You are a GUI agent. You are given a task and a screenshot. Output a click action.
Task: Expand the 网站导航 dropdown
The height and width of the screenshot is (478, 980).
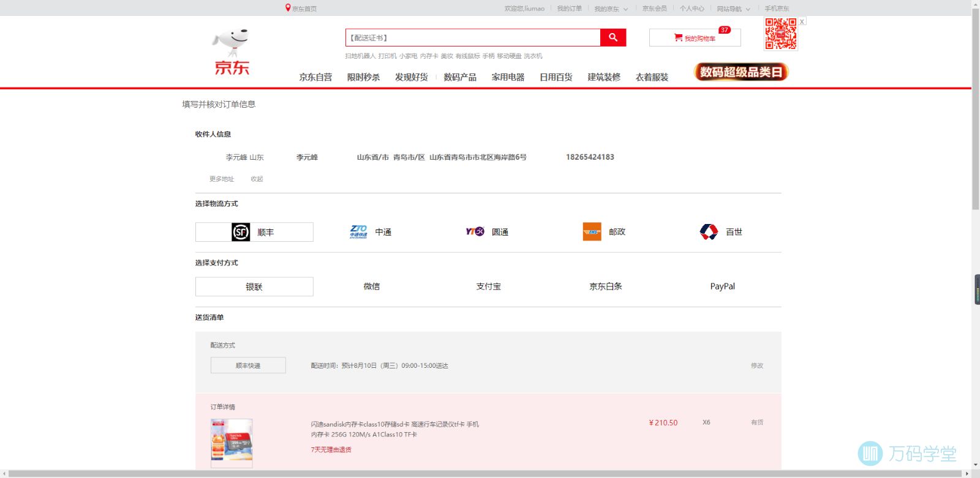coord(733,9)
